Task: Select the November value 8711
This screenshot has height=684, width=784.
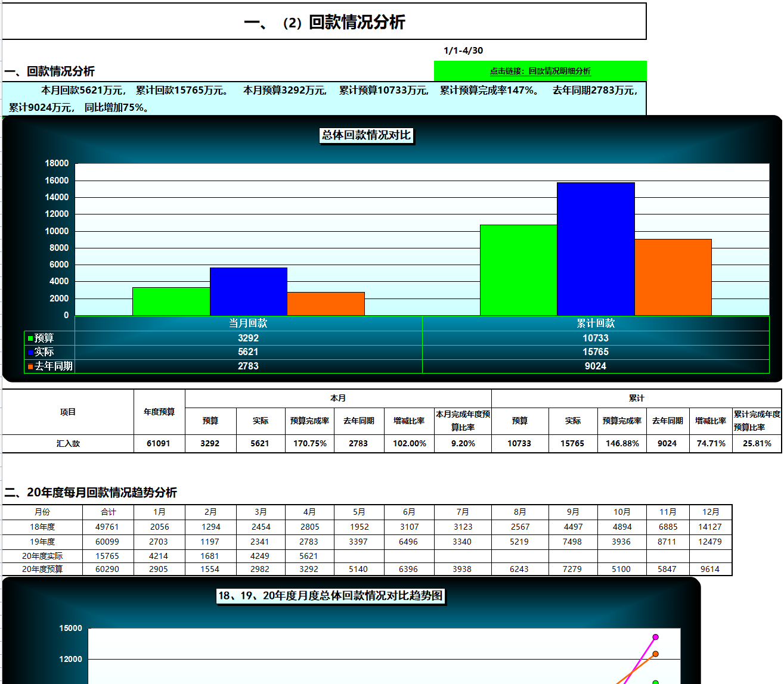Action: click(x=667, y=542)
